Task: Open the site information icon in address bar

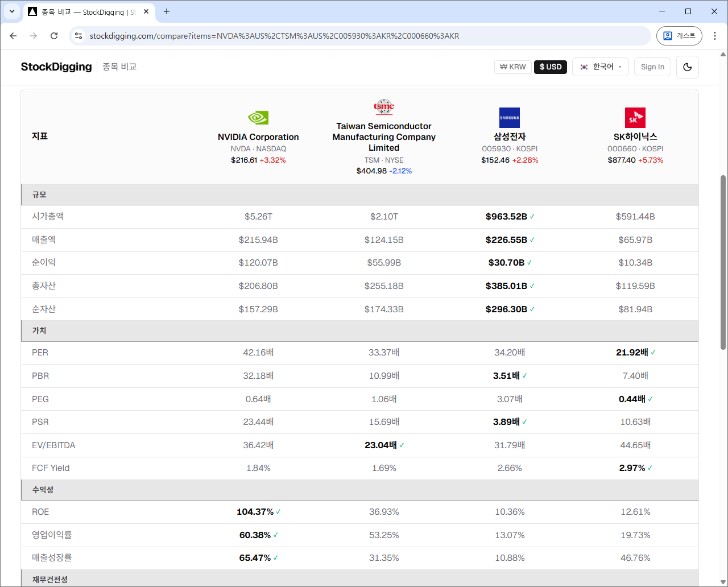Action: click(79, 36)
